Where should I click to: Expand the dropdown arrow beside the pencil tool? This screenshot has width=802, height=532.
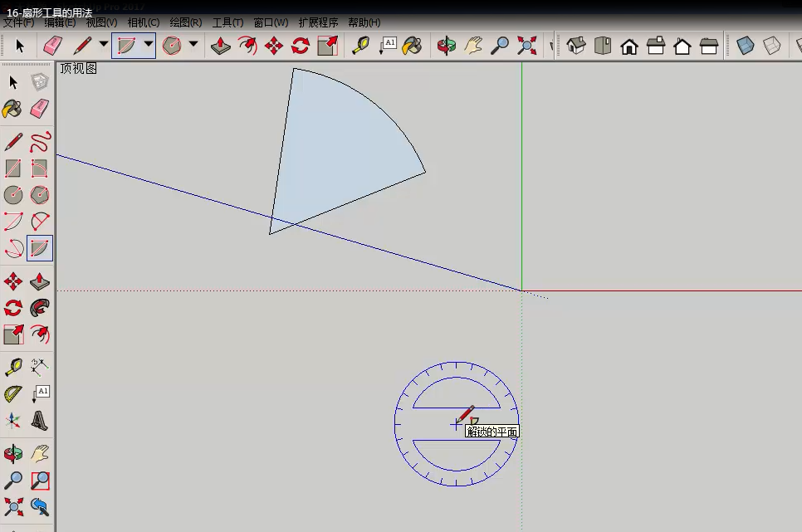pyautogui.click(x=104, y=44)
